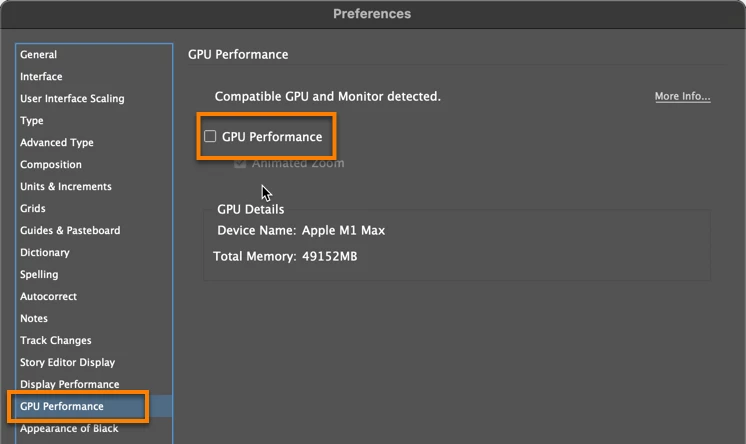
Task: Switch to Story Editor Display settings
Action: tap(68, 362)
